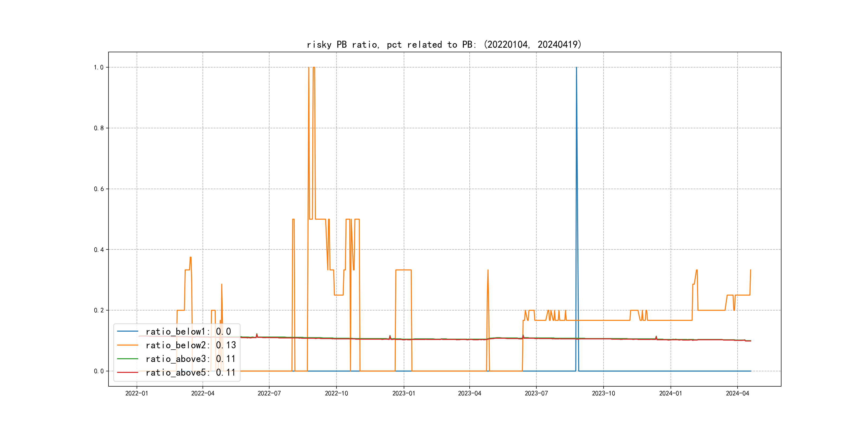Click the red ratio_above5 legend line sample
This screenshot has height=434, width=868.
(127, 372)
